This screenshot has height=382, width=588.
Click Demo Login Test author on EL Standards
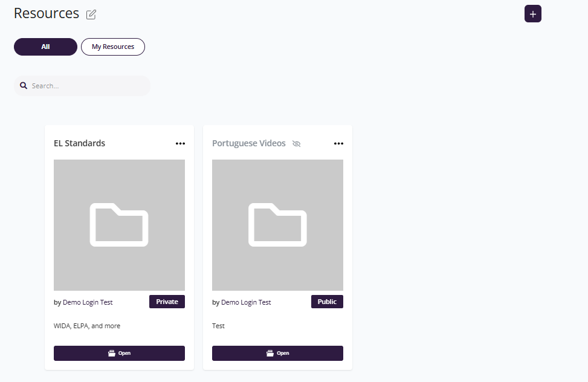pyautogui.click(x=88, y=302)
